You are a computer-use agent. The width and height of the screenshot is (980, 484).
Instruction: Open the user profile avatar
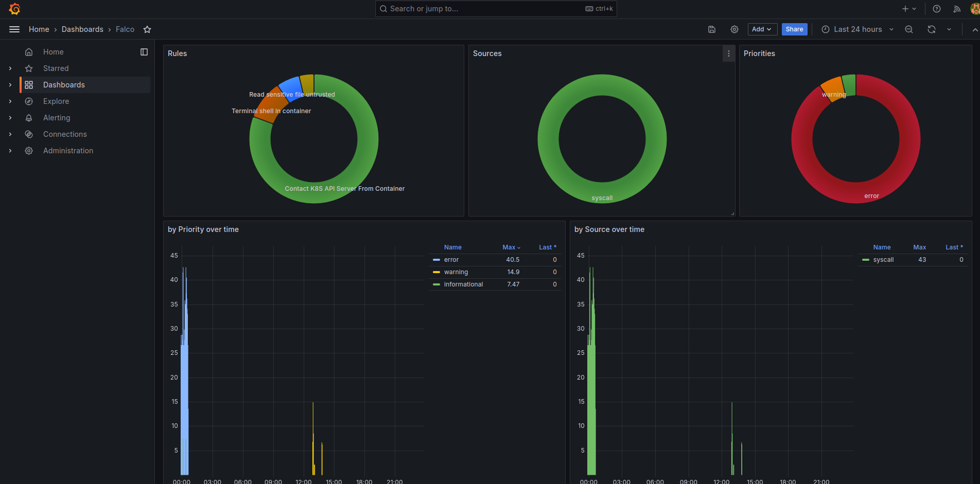[x=975, y=9]
